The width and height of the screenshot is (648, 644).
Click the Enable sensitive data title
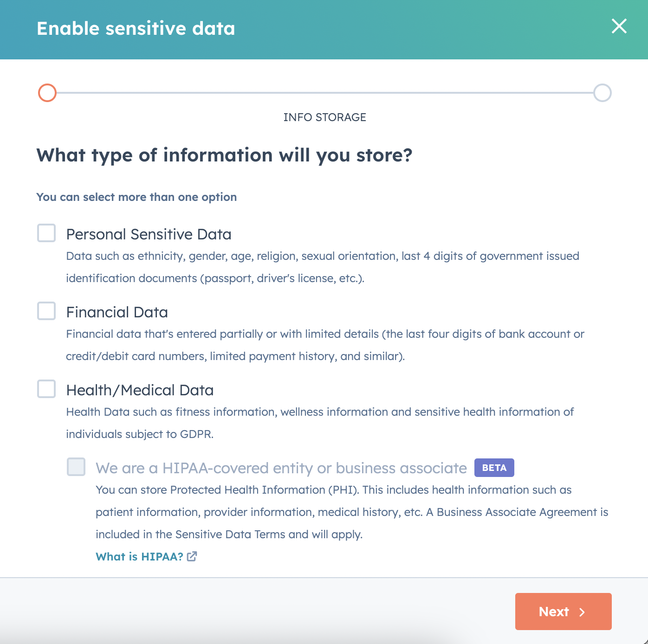pyautogui.click(x=136, y=28)
